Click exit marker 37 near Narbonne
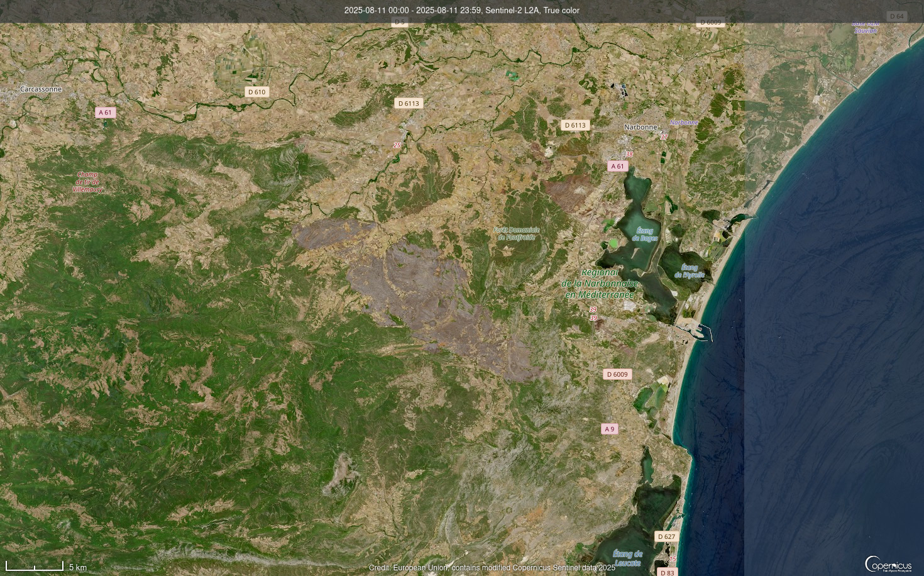 click(663, 136)
